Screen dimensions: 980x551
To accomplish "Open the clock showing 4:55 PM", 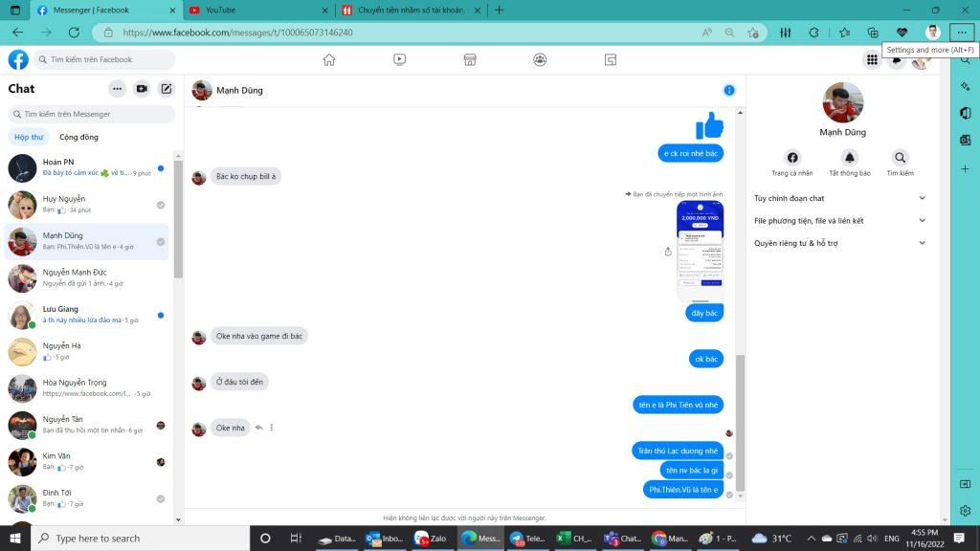I will pyautogui.click(x=925, y=538).
